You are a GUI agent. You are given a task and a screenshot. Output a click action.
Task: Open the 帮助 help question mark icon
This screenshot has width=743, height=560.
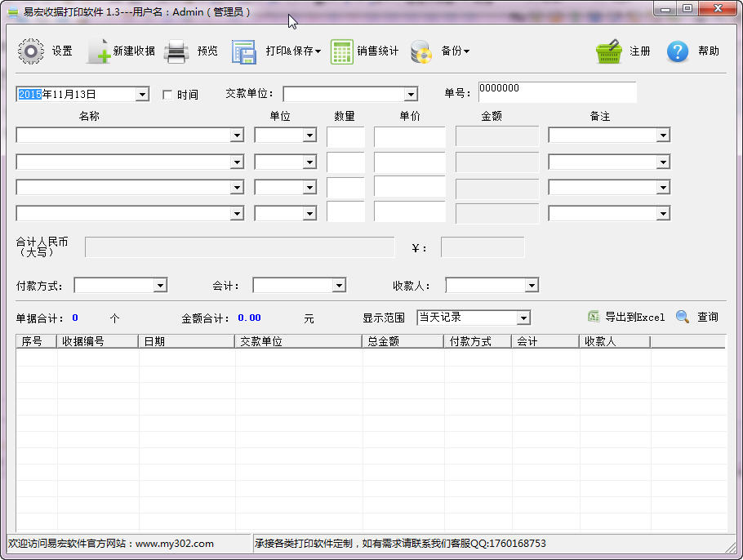click(x=677, y=51)
